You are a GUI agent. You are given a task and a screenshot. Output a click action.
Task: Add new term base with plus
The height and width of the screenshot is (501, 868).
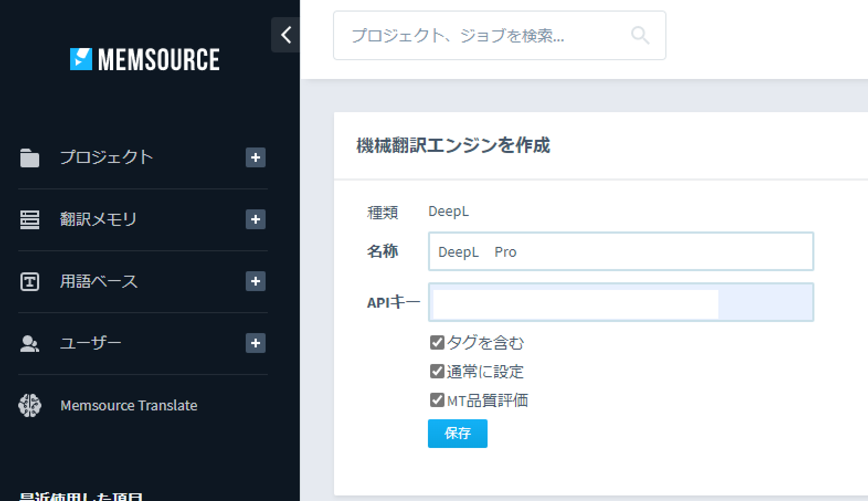click(x=255, y=282)
